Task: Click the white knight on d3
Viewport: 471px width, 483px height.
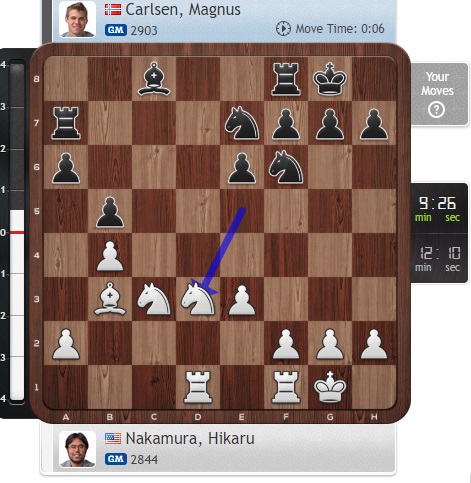Action: 198,299
